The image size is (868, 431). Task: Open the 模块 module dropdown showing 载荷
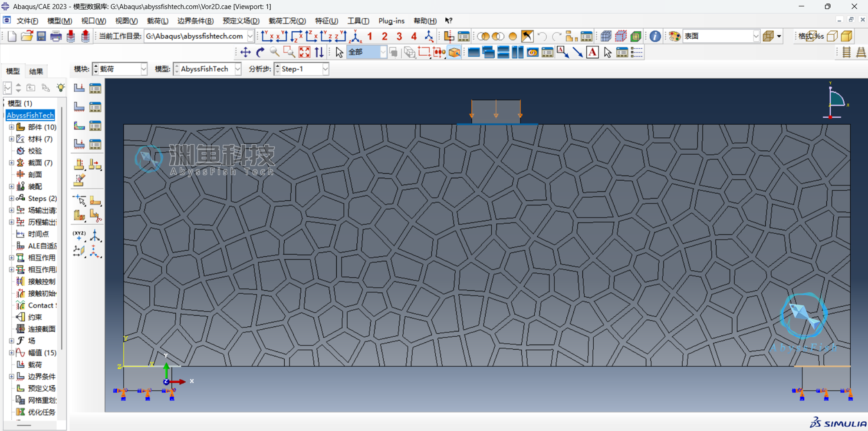[120, 69]
